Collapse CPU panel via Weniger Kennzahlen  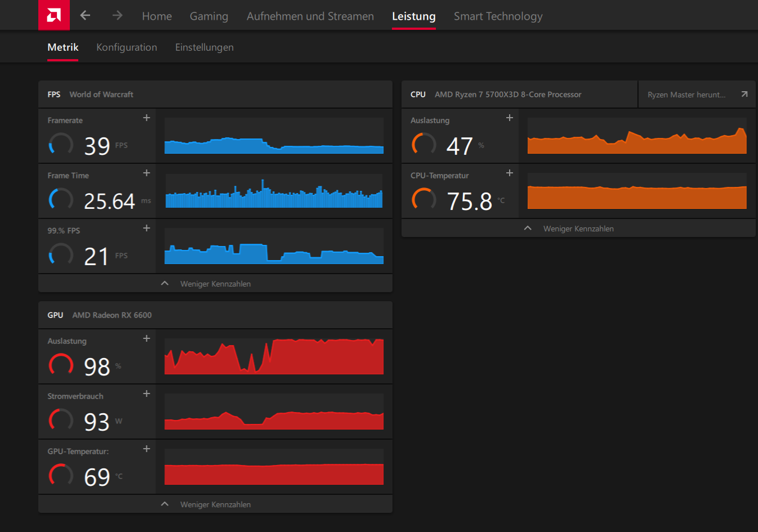pos(578,229)
